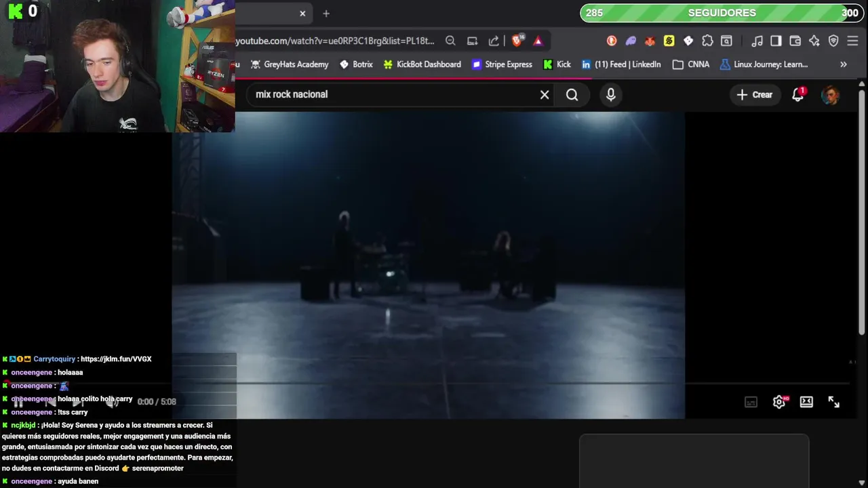Viewport: 868px width, 488px height.
Task: Open YouTube notifications bell
Action: (x=798, y=95)
